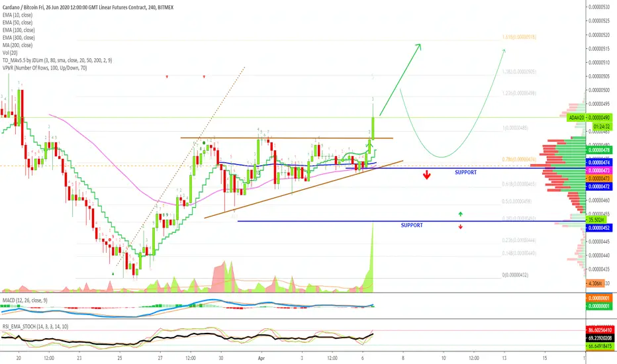Select the EMA (300, close) indicator legend
Viewport: 617px width, 364px height.
tap(19, 38)
